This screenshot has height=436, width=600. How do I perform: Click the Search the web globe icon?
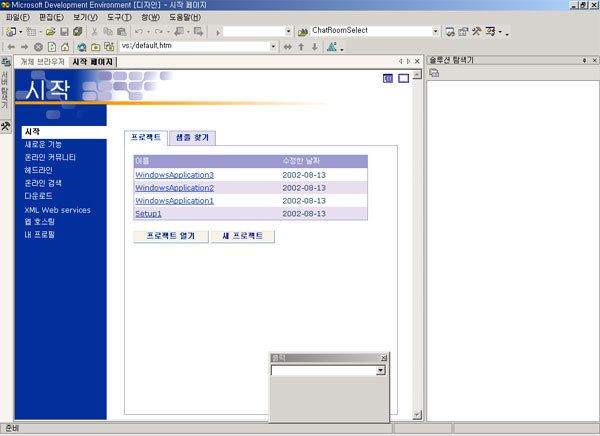[x=82, y=47]
